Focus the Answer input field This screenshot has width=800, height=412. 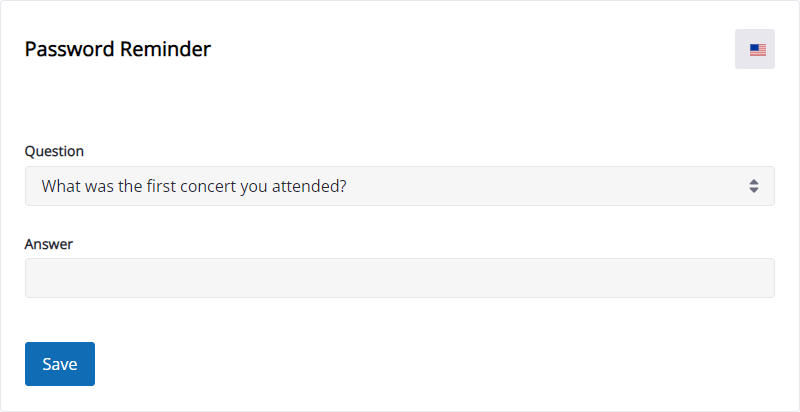pyautogui.click(x=399, y=278)
